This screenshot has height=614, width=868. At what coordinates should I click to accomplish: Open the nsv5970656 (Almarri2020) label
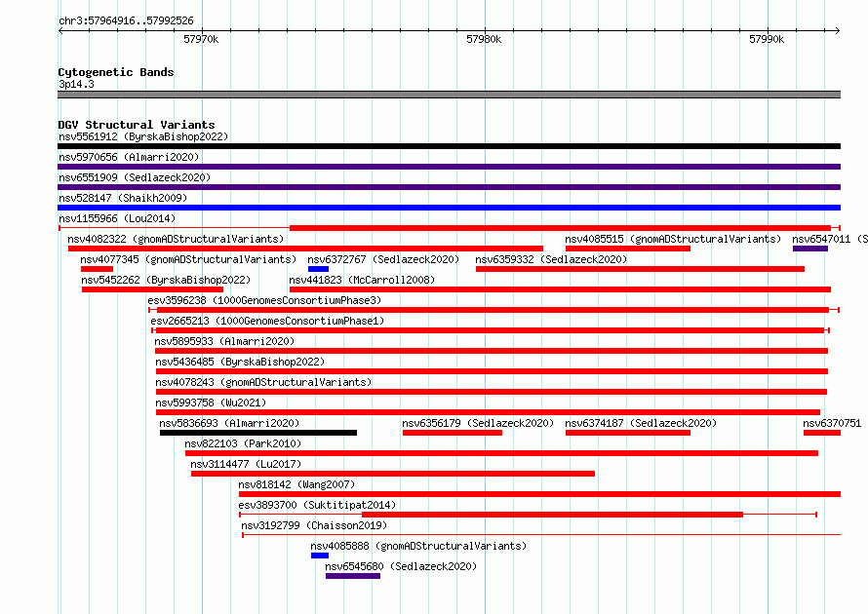(129, 157)
